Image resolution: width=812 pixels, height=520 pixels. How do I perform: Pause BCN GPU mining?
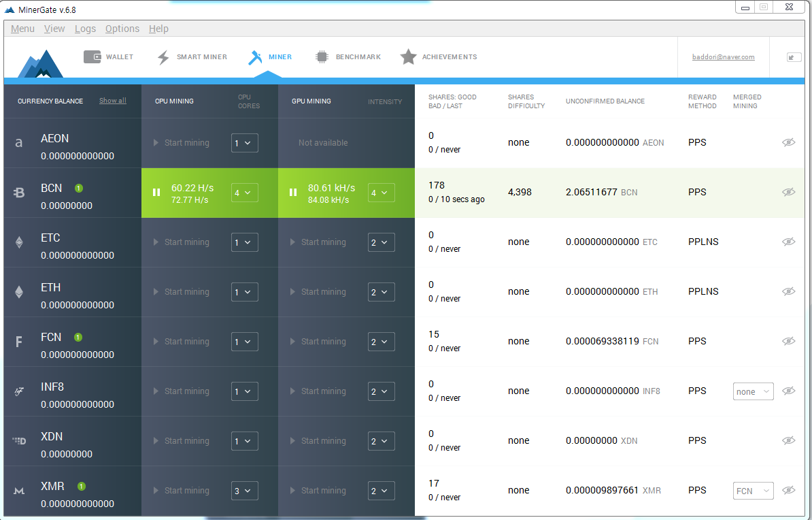point(293,193)
